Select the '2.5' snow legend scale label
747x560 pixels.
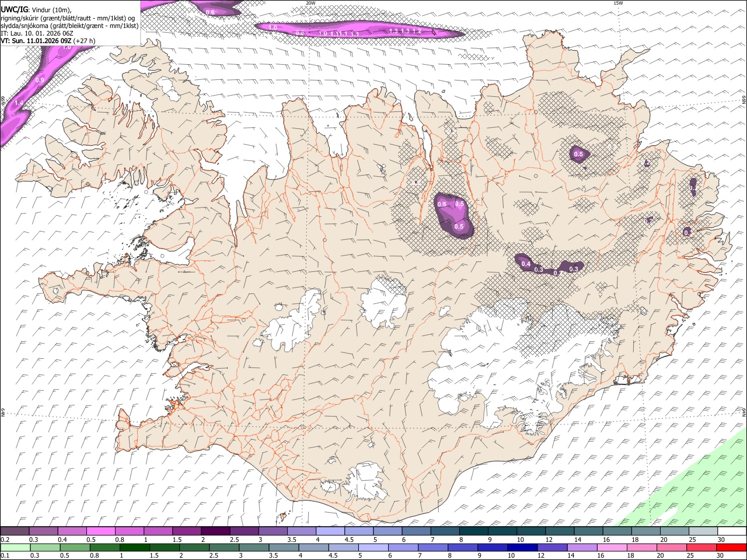click(234, 540)
